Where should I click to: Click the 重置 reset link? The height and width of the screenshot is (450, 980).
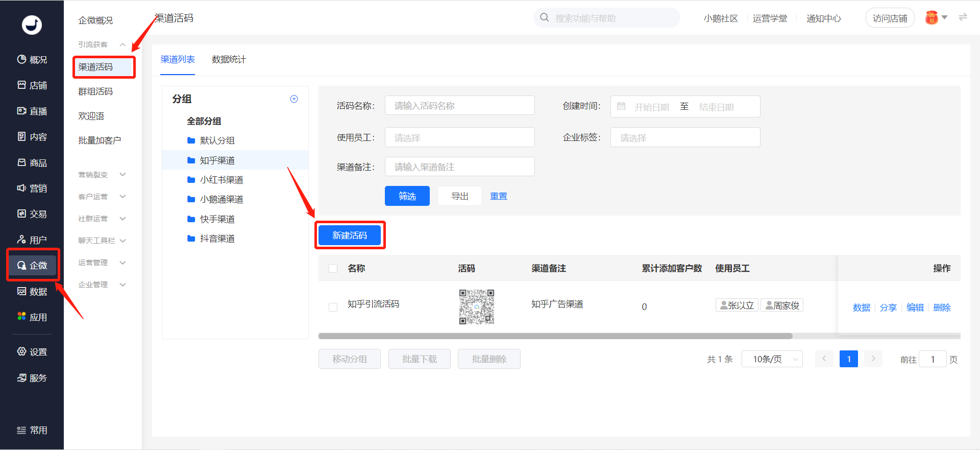coord(499,196)
